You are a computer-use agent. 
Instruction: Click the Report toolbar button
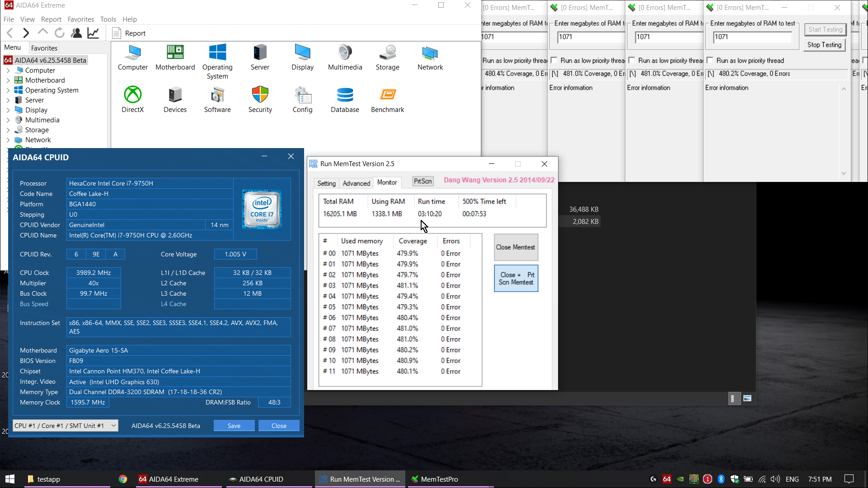129,33
